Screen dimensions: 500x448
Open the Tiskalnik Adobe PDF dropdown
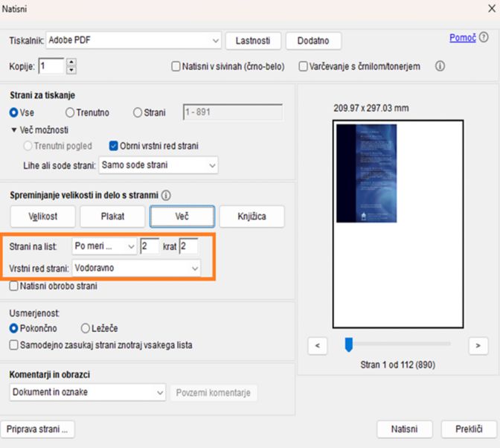[133, 40]
